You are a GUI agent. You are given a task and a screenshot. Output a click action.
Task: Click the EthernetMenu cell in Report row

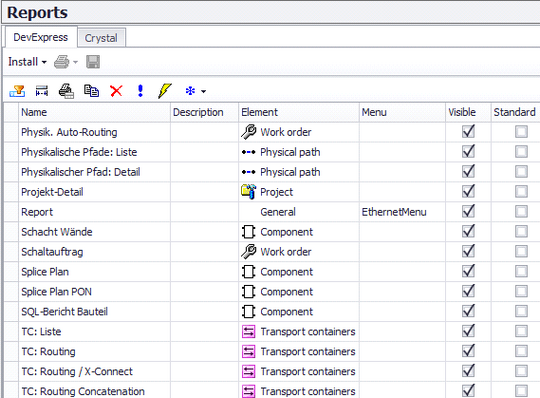402,212
